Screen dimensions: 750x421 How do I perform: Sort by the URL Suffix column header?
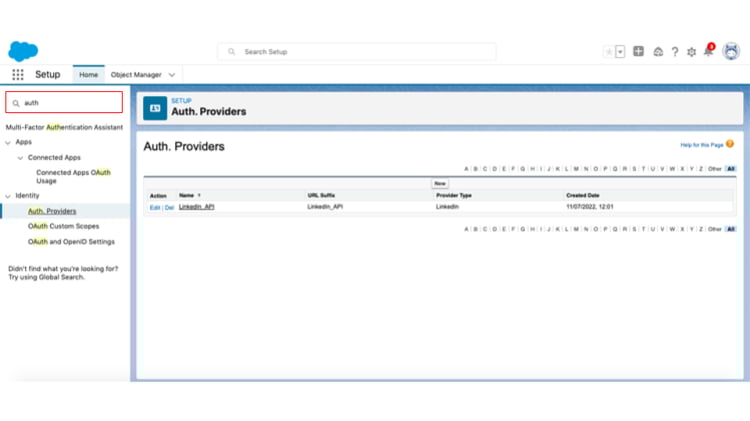(321, 195)
